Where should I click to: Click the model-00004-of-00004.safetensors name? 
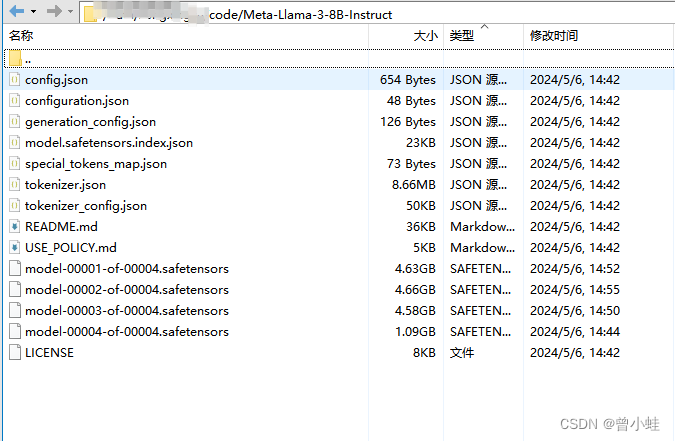pyautogui.click(x=127, y=332)
